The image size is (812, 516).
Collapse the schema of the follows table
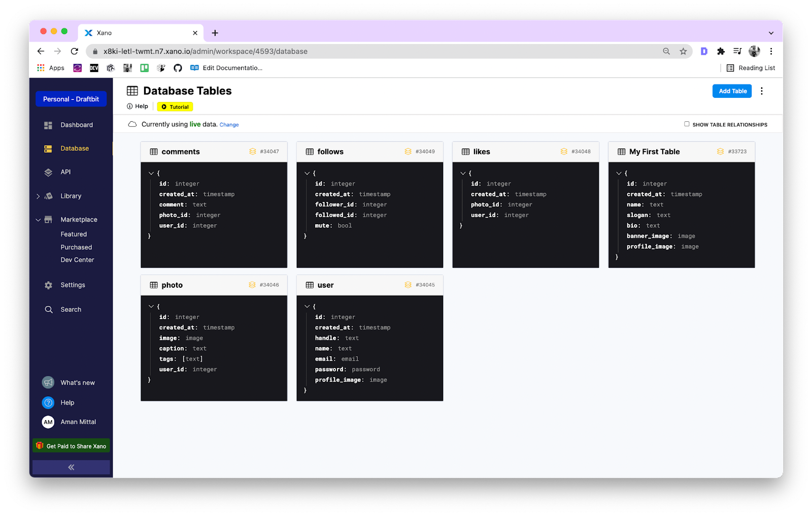[307, 173]
